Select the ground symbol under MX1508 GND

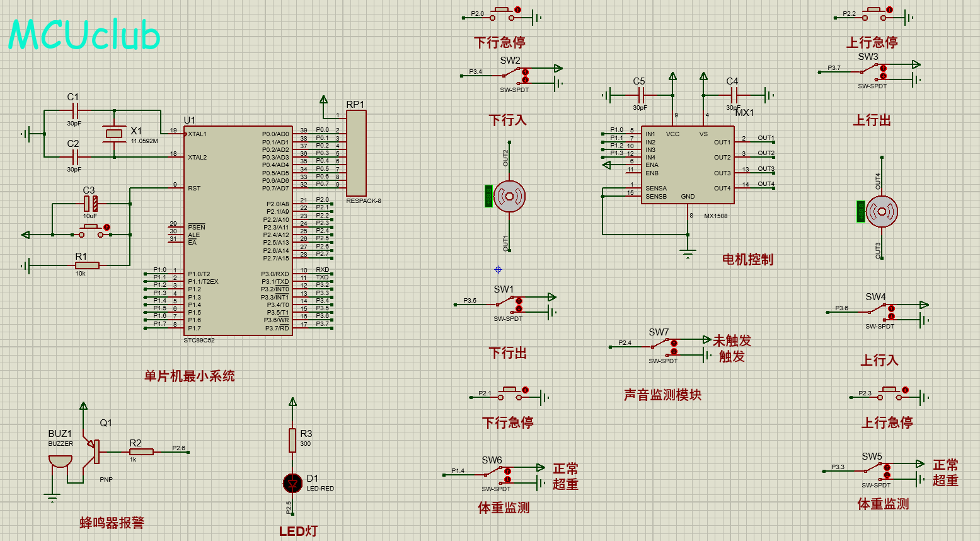point(688,254)
